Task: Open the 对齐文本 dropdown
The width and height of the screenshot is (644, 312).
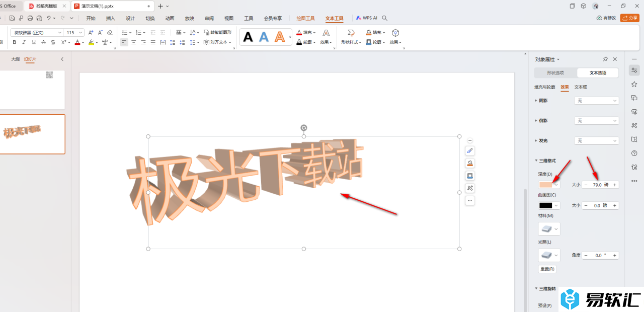Action: [x=218, y=42]
